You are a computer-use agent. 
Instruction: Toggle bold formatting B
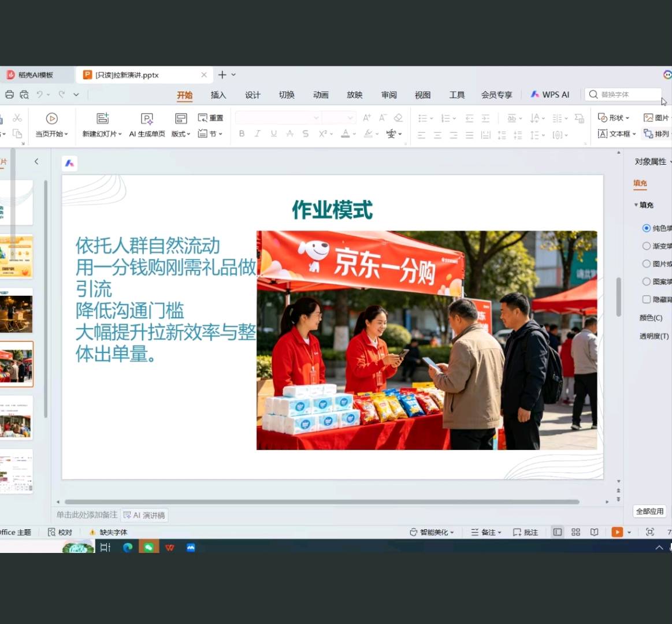pos(242,133)
